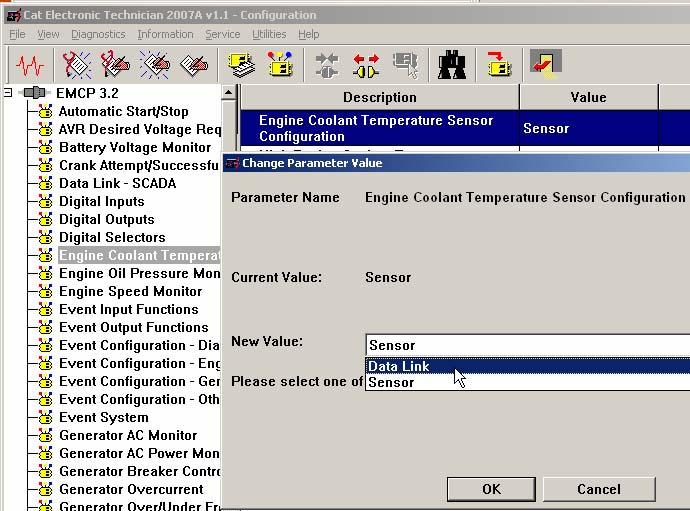Click the Generator Overcurrent group icon
The height and width of the screenshot is (511, 690).
45,489
